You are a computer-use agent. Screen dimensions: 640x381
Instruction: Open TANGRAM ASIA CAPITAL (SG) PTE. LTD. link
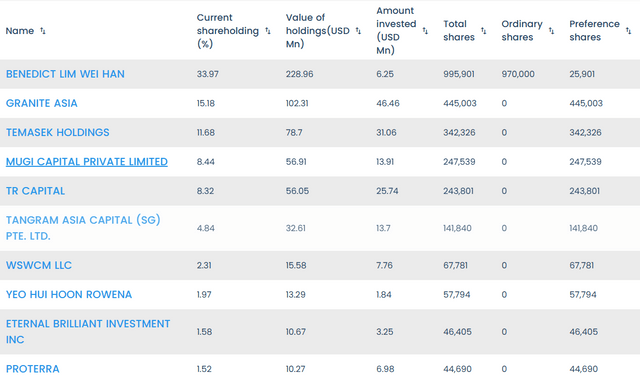pyautogui.click(x=83, y=228)
